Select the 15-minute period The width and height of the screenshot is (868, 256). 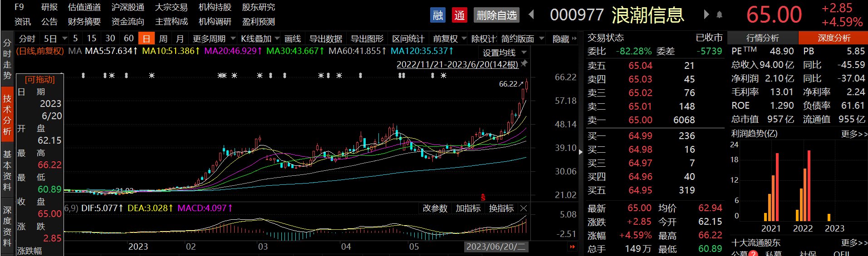pyautogui.click(x=92, y=39)
